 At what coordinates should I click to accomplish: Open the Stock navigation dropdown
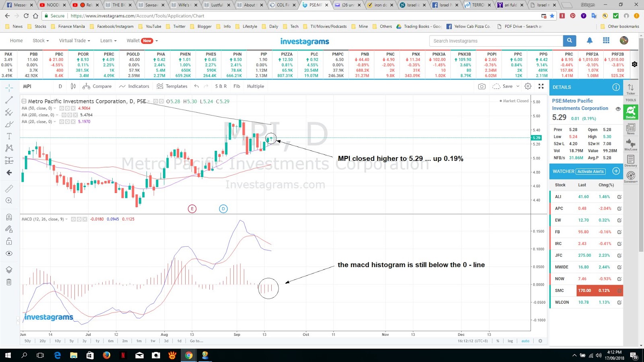click(41, 41)
